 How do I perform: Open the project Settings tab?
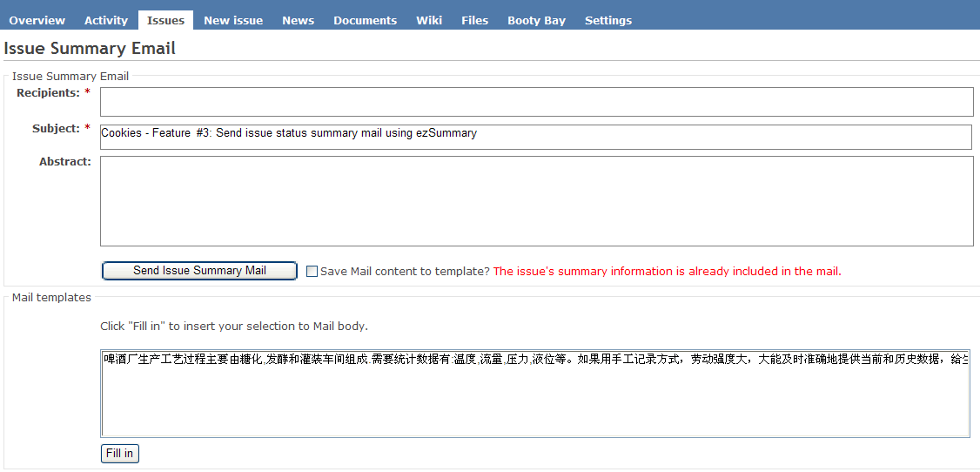607,20
